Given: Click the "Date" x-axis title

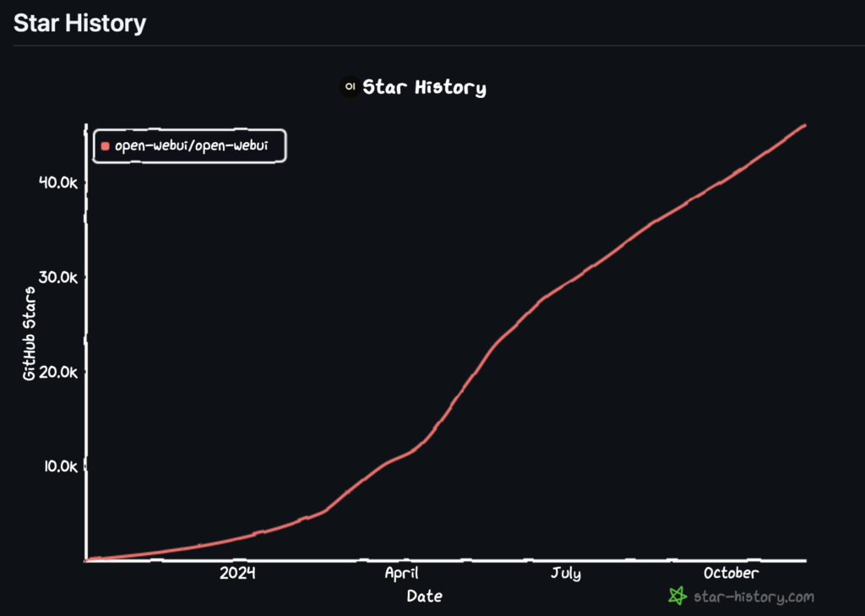Looking at the screenshot, I should coord(424,596).
